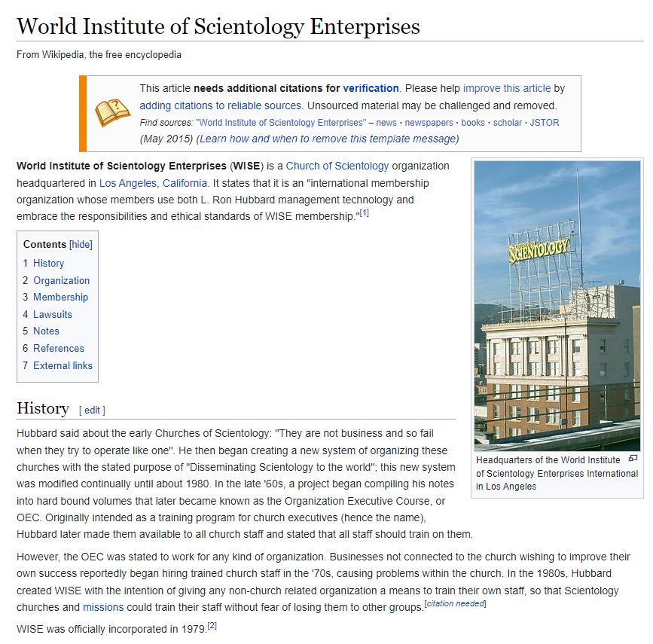Image resolution: width=653 pixels, height=644 pixels.
Task: Jump to Notes in the contents
Action: (x=46, y=331)
